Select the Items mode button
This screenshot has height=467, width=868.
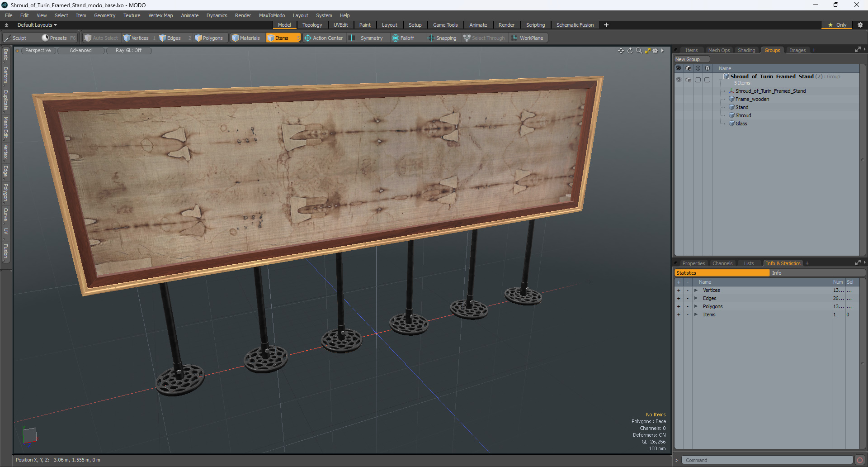pyautogui.click(x=283, y=38)
